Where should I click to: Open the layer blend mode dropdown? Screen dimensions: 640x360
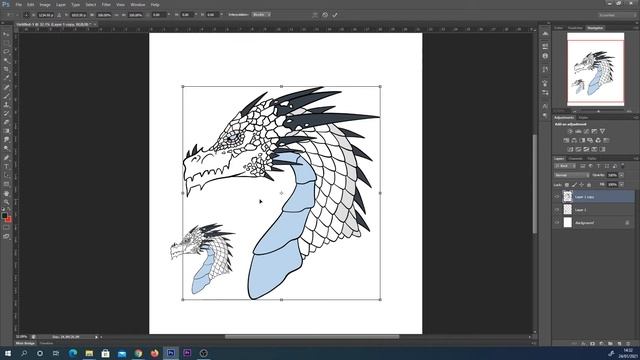tap(571, 175)
